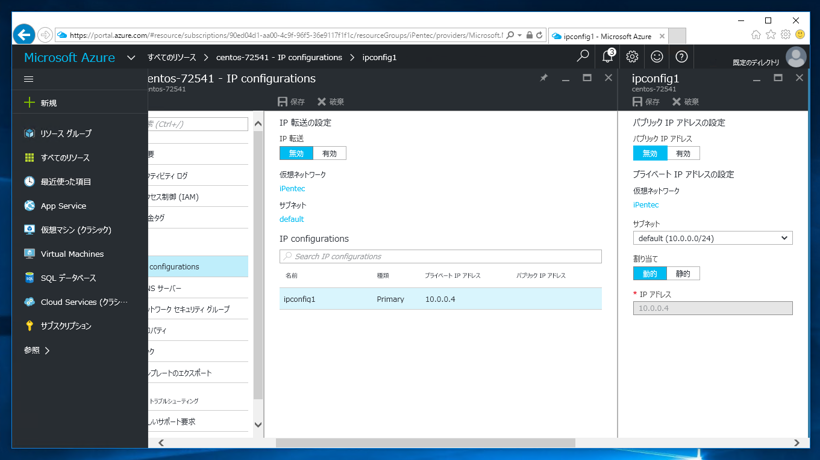Select the ipconfig1 table row

[440, 299]
